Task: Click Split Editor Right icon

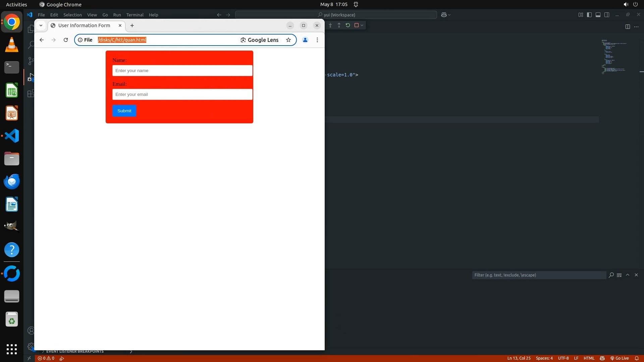Action: point(628,26)
